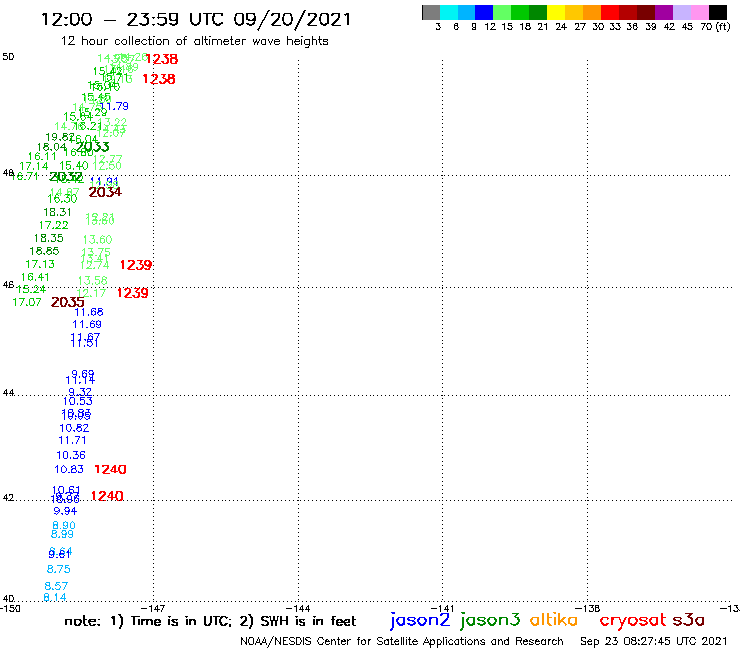Screen dimensions: 740x650
Task: Click the wave height value 15.40
Action: [x=74, y=166]
